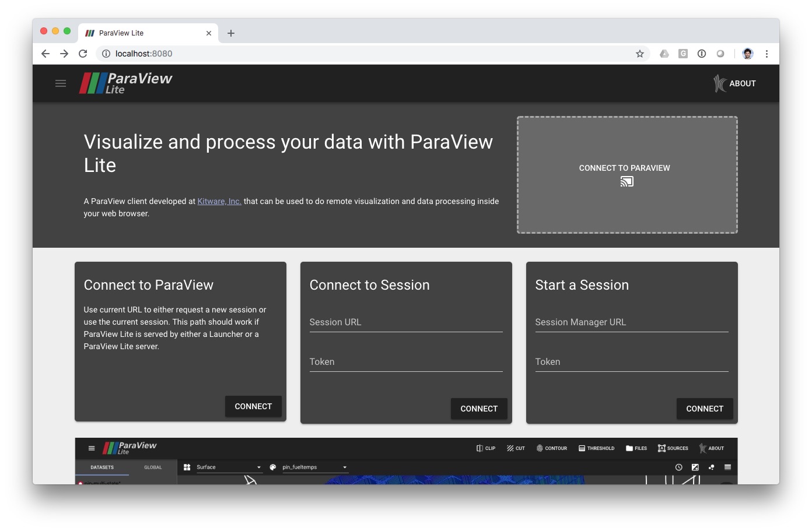Viewport: 812px width, 531px height.
Task: Open the hamburger navigation menu
Action: 61,83
